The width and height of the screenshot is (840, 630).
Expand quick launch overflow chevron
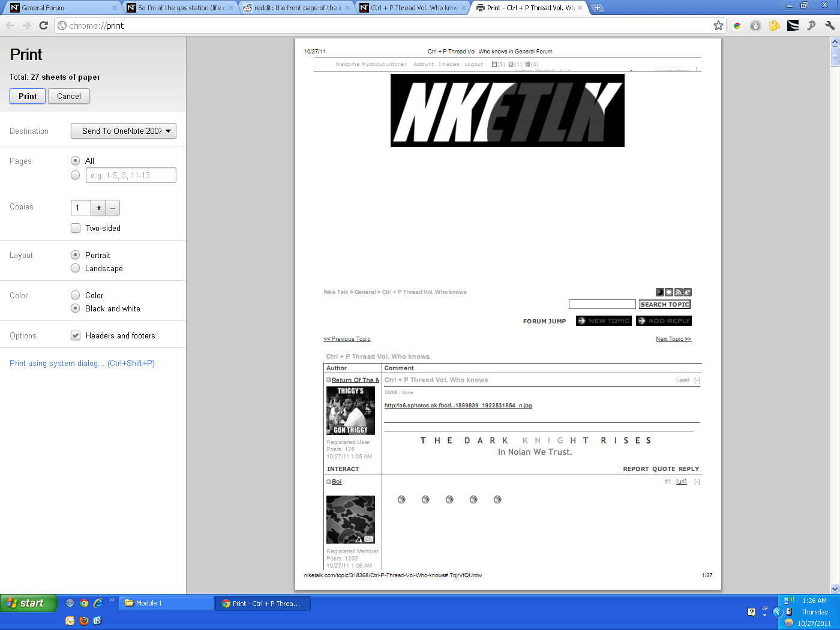click(112, 600)
